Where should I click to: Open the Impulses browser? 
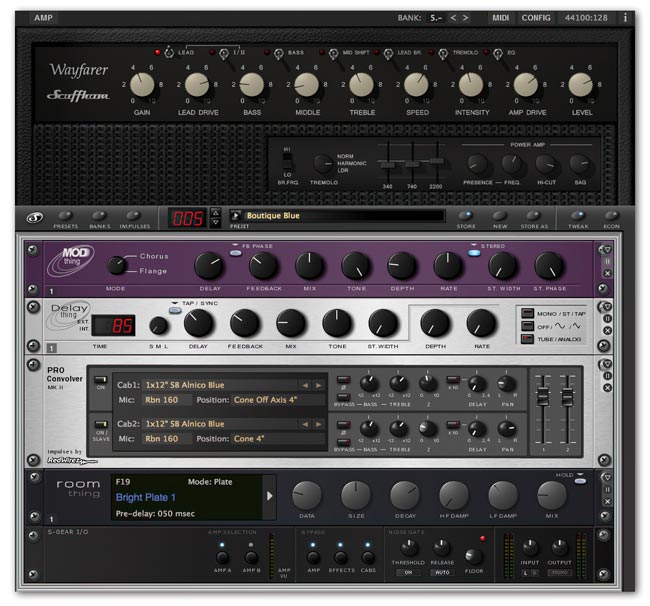click(x=134, y=216)
